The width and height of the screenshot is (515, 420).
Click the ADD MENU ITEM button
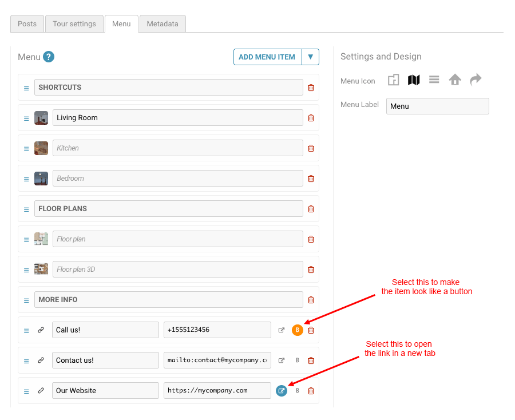click(x=267, y=57)
